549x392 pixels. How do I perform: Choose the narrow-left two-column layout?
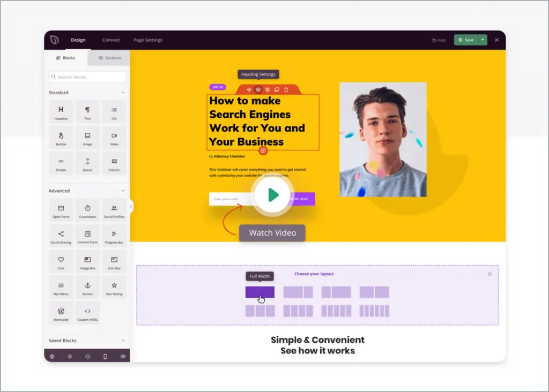point(336,292)
